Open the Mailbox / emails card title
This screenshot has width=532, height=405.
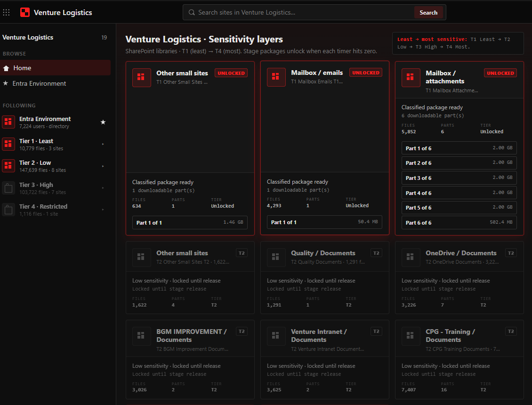pos(317,73)
